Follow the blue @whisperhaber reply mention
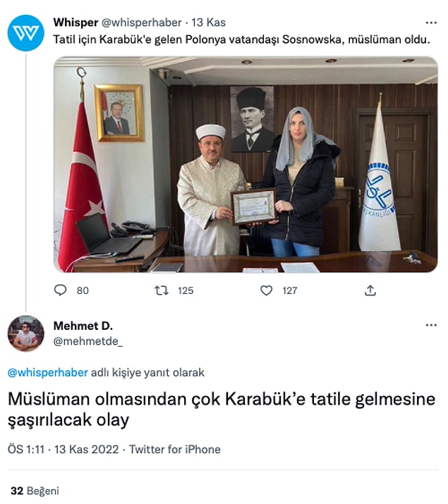The image size is (448, 504). (47, 372)
